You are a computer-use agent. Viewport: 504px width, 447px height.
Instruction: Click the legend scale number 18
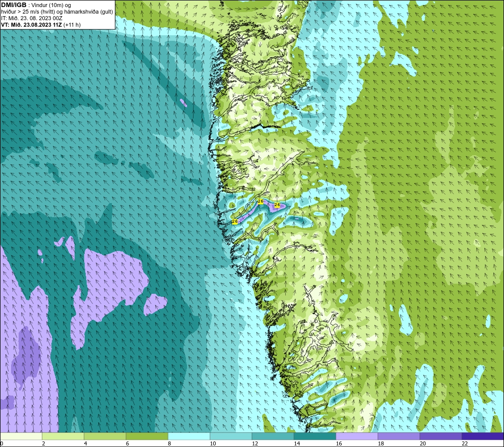pos(381,443)
